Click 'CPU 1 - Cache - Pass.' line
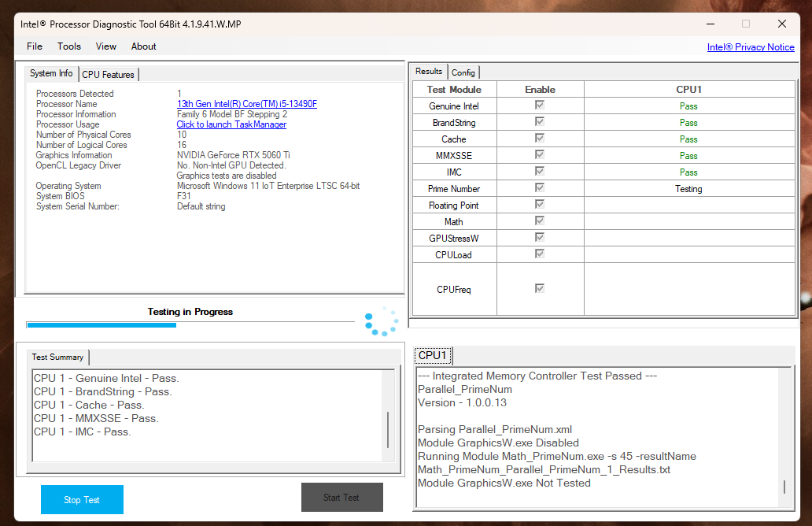Screen dimensions: 812x526 tap(89, 406)
